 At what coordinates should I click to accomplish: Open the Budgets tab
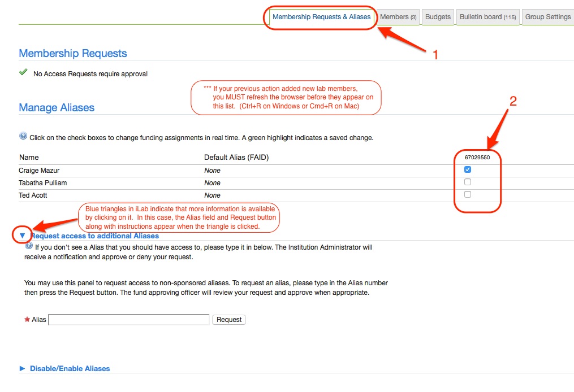[x=438, y=17]
